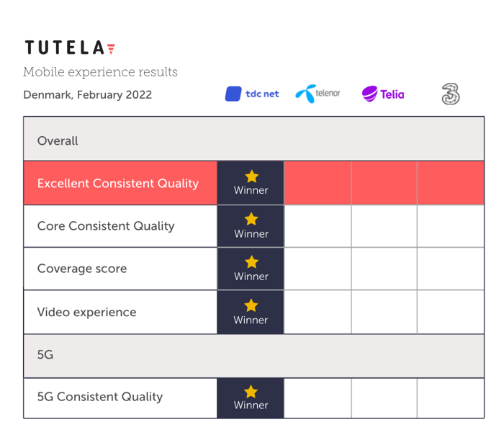The height and width of the screenshot is (440, 504).
Task: Click the 5G Consistent Quality winner star
Action: tap(251, 392)
